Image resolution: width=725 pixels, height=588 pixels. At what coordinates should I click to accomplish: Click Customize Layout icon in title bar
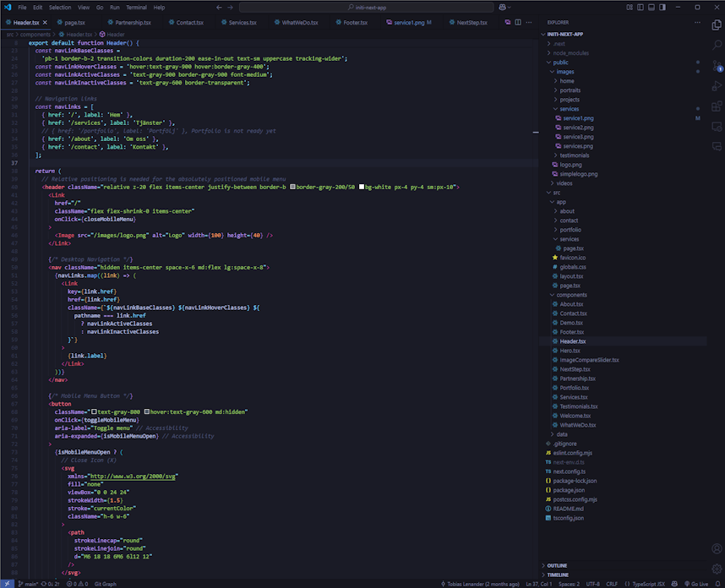coord(630,8)
